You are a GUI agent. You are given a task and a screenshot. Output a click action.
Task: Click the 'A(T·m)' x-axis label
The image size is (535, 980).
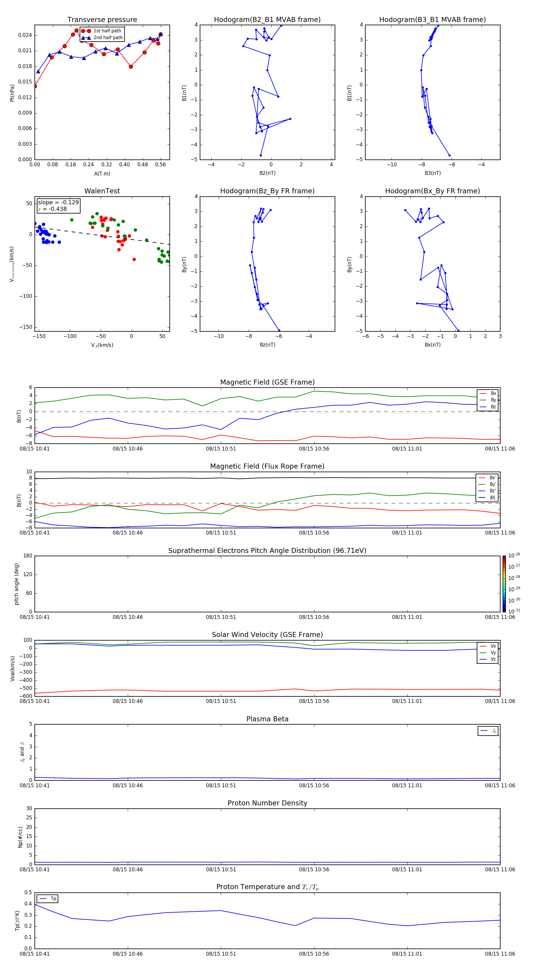(102, 173)
